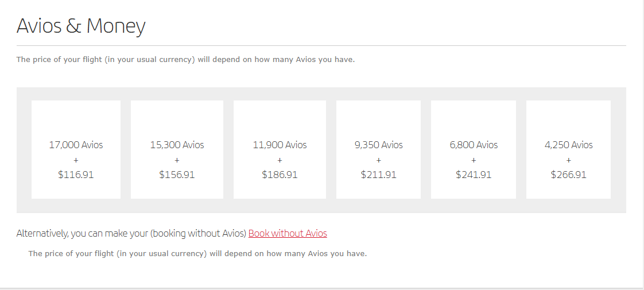Click the $266.91 price text
Image resolution: width=644 pixels, height=290 pixels.
coord(568,175)
